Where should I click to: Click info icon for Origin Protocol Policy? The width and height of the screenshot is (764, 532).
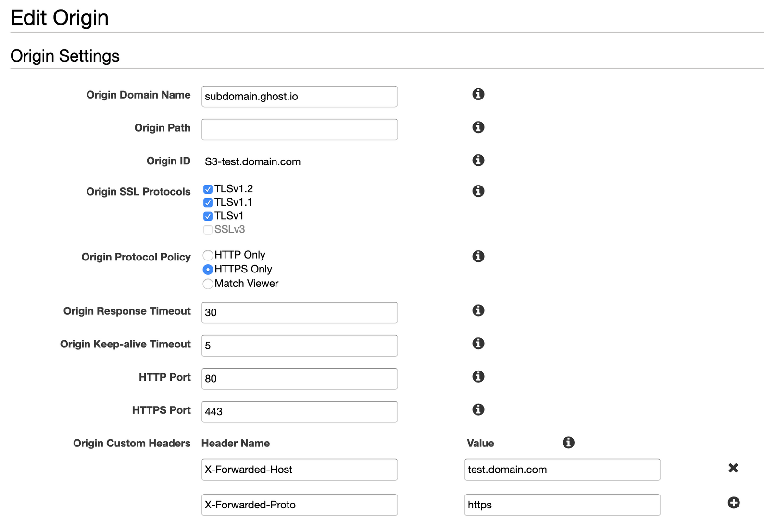click(478, 257)
